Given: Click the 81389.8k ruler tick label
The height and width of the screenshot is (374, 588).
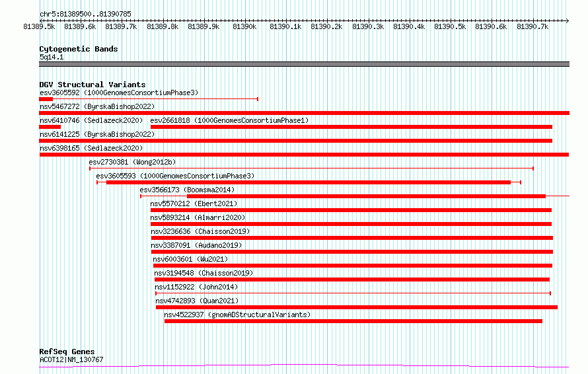Looking at the screenshot, I should click(163, 26).
